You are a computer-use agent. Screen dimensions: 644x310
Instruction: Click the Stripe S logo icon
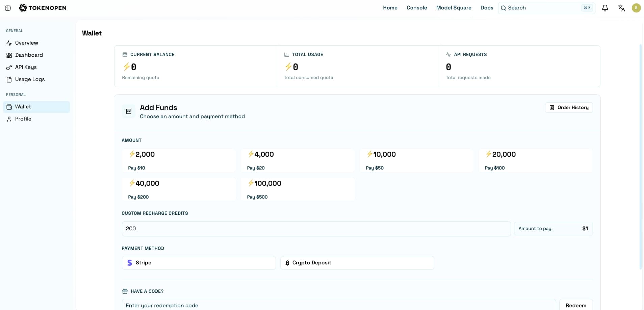coord(130,263)
